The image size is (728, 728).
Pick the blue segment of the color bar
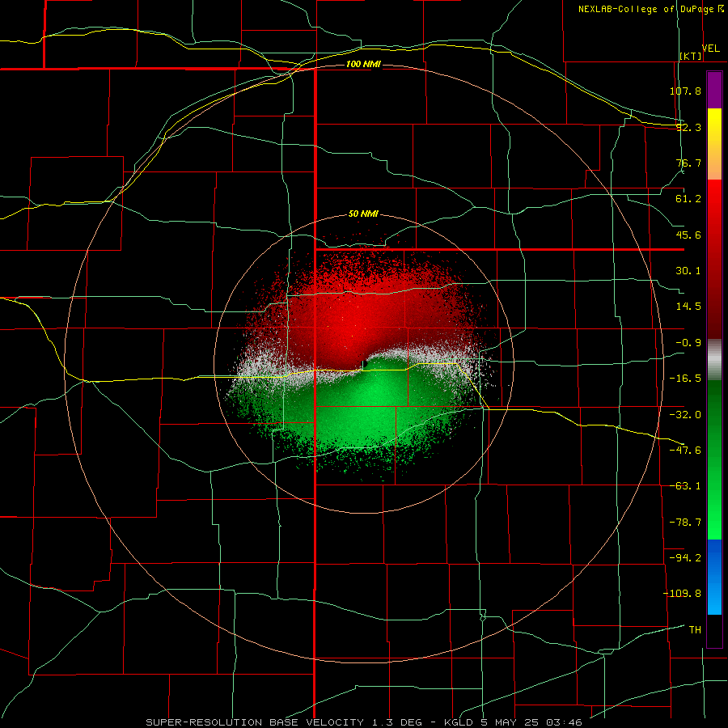coord(714,577)
